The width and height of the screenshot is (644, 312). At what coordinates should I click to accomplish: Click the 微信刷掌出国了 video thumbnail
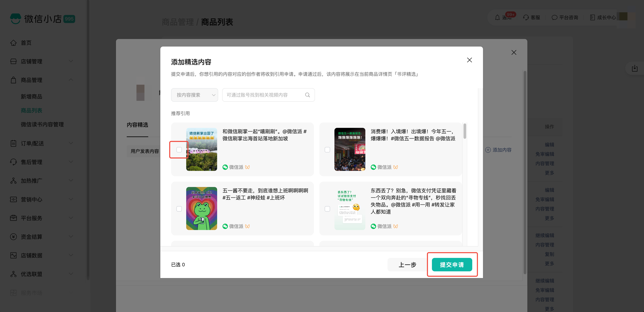coord(202,150)
